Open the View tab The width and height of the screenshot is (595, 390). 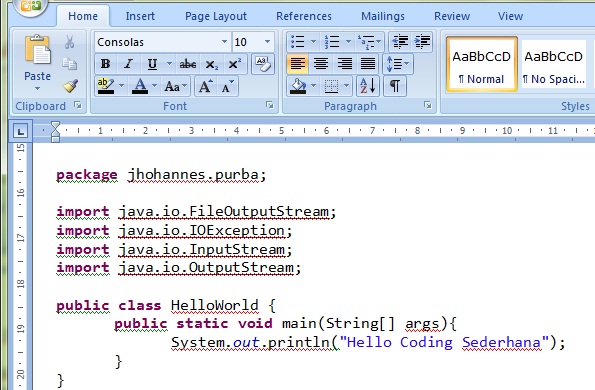[510, 16]
